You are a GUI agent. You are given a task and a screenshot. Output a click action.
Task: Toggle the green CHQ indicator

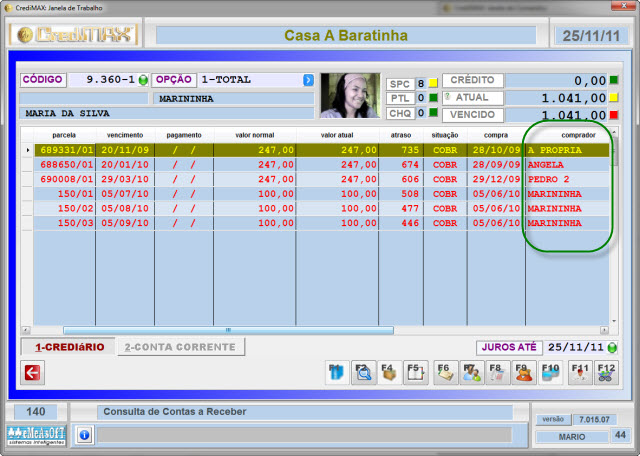433,113
